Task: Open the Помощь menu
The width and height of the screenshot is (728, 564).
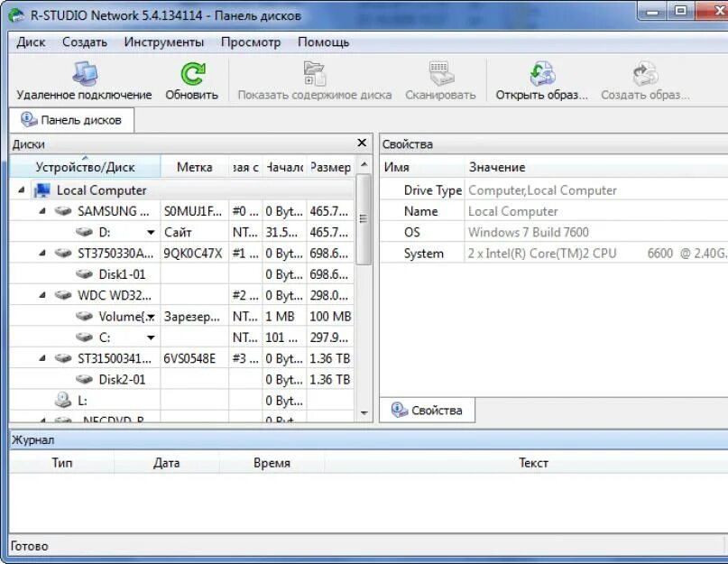Action: pyautogui.click(x=323, y=42)
